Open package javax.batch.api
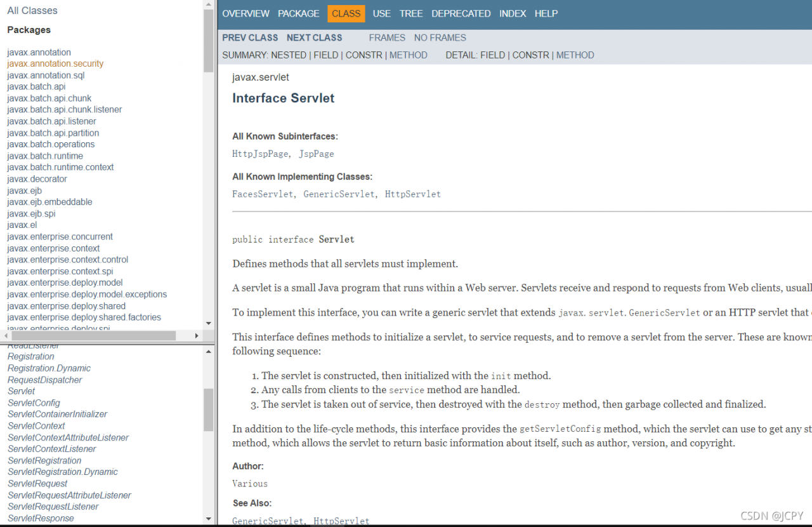Image resolution: width=812 pixels, height=527 pixels. coord(36,86)
